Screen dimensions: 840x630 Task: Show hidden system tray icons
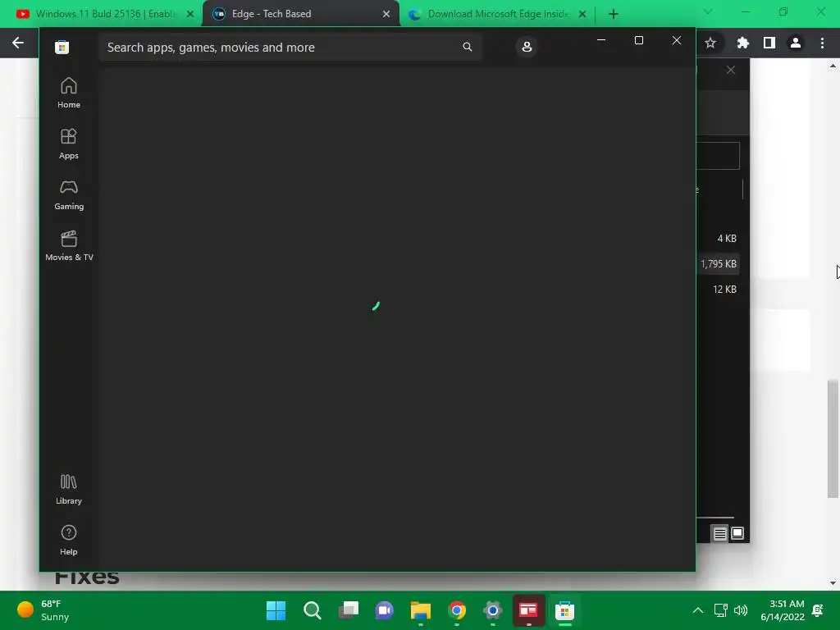pos(697,610)
